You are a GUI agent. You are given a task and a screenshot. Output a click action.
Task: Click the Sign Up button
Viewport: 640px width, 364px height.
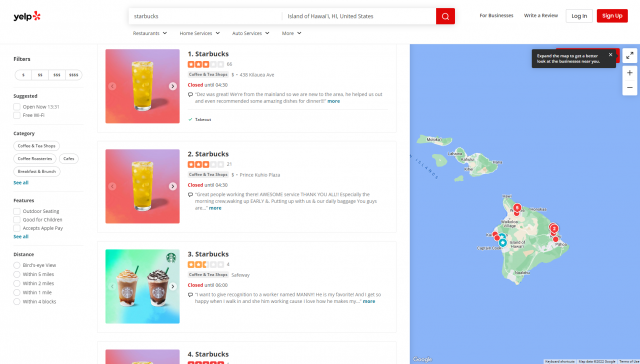pyautogui.click(x=612, y=16)
